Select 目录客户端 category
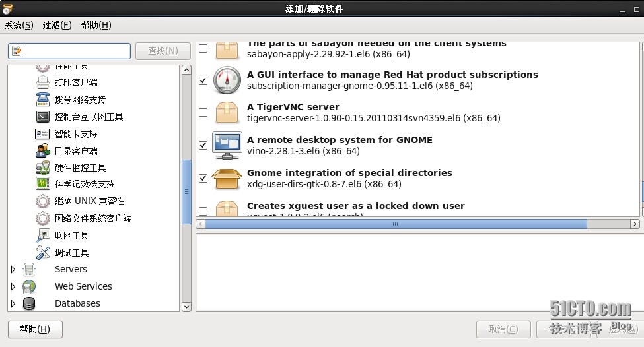The width and height of the screenshot is (644, 347). click(x=76, y=151)
